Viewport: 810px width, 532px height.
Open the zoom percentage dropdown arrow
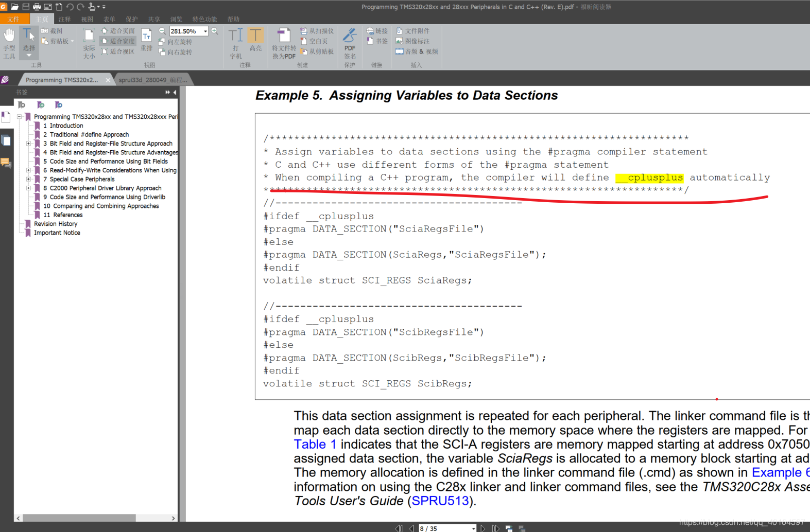205,31
